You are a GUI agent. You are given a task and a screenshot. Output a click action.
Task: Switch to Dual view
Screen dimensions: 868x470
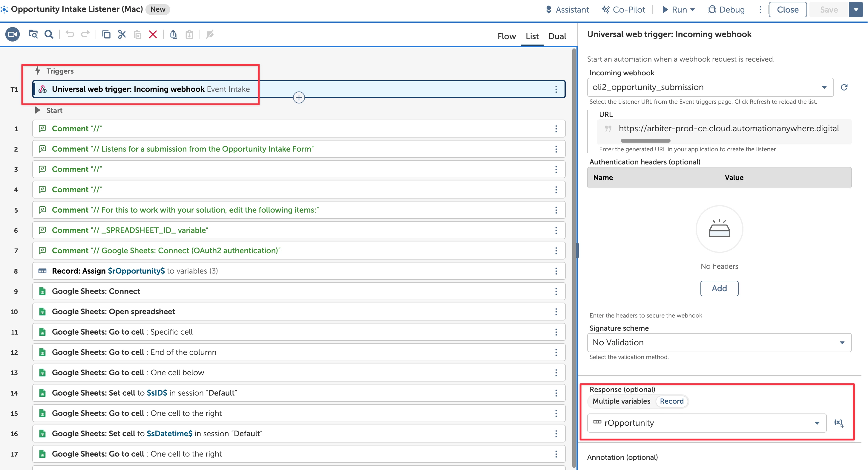557,36
